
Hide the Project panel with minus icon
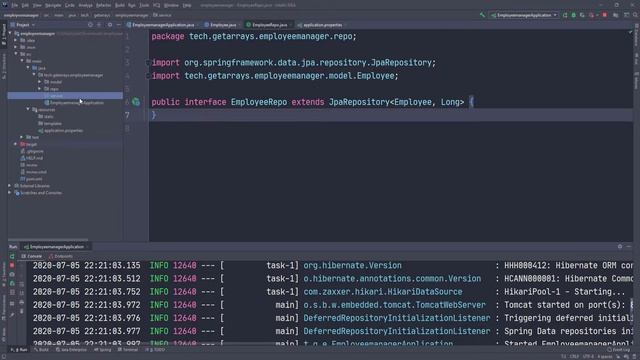tap(118, 25)
